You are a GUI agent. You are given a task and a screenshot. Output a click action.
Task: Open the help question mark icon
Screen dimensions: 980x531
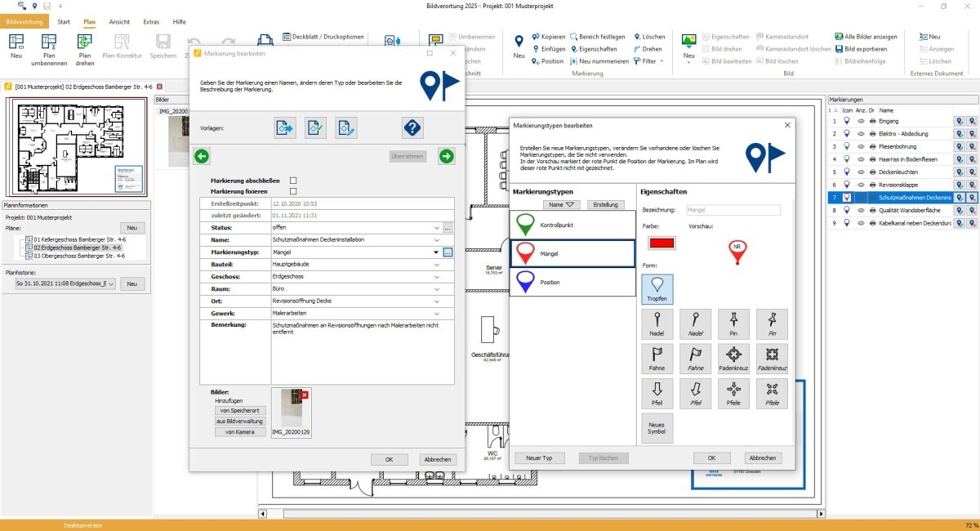(412, 127)
